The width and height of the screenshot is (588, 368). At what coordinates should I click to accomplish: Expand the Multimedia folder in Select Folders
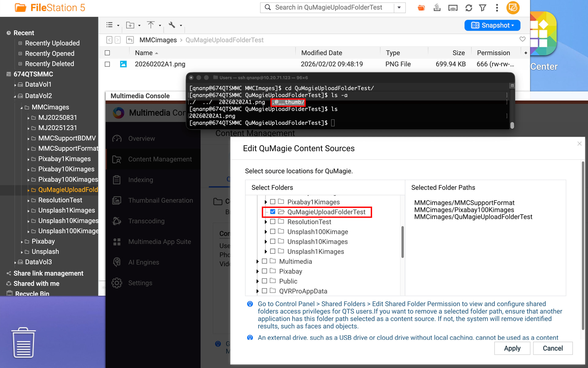258,261
